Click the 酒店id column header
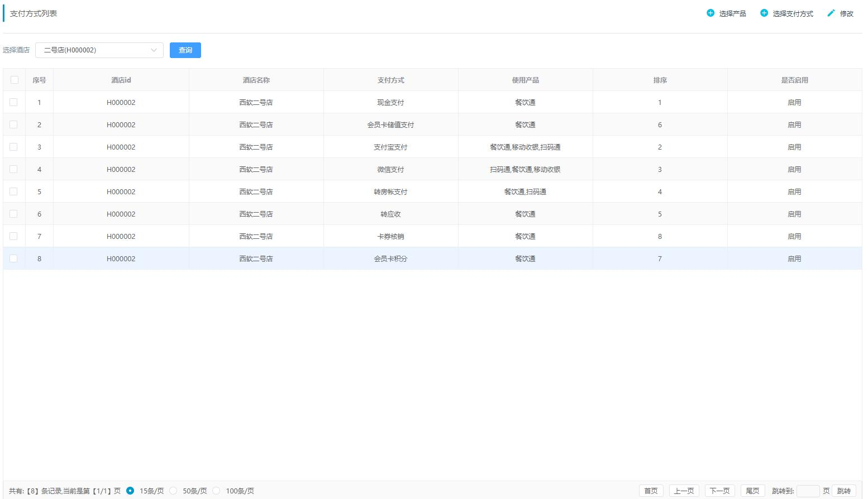 [x=121, y=80]
